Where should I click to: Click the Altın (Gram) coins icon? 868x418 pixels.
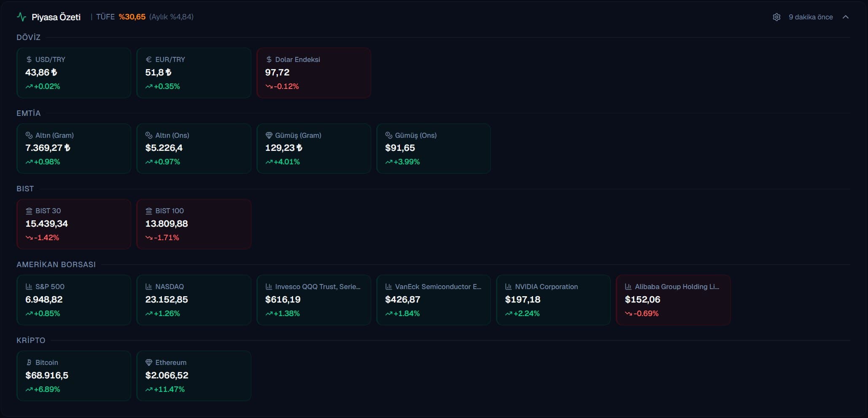(29, 135)
